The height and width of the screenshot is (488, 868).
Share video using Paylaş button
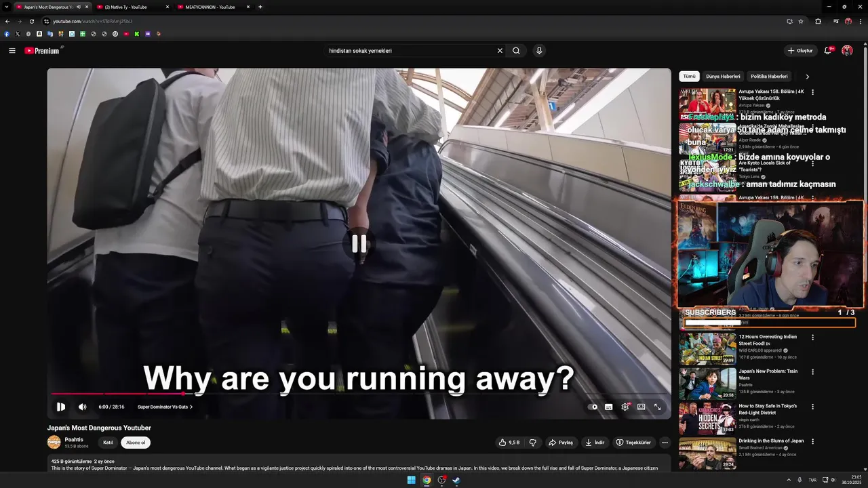[x=561, y=443]
